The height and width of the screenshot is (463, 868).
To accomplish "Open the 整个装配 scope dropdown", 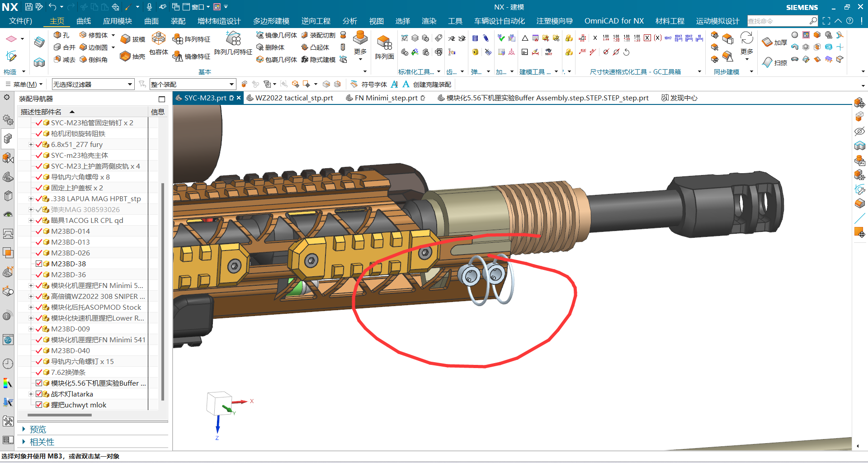I will tap(193, 84).
